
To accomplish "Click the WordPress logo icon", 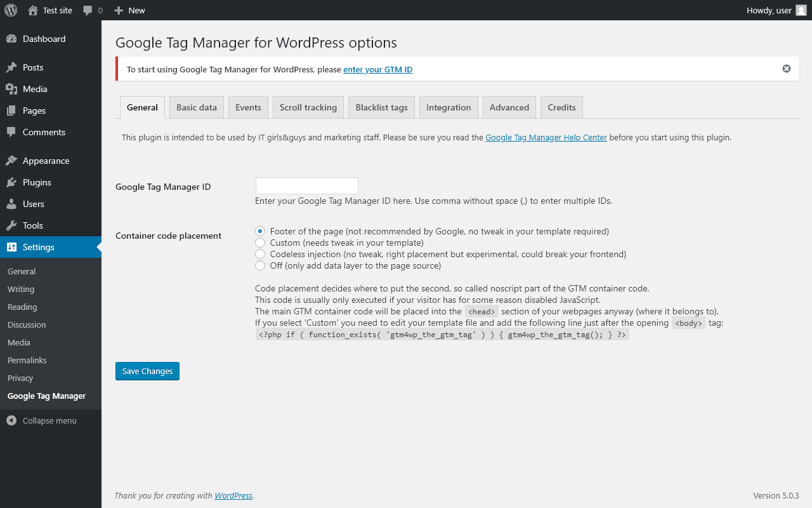I will (11, 10).
